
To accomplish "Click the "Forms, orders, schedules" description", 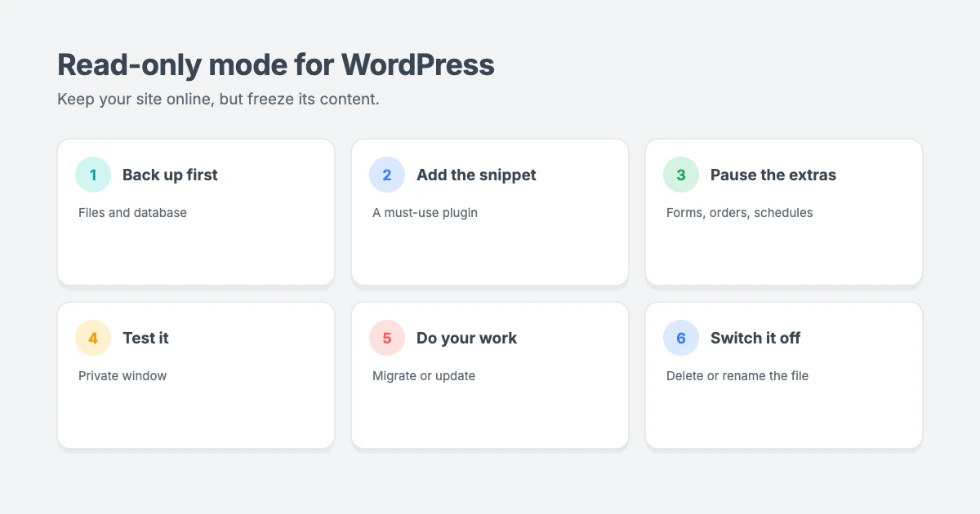I will pos(739,213).
